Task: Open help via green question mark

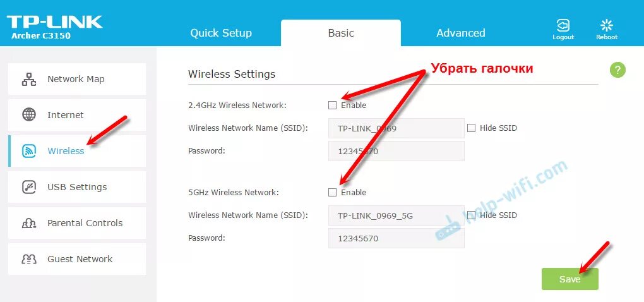Action: tap(617, 70)
